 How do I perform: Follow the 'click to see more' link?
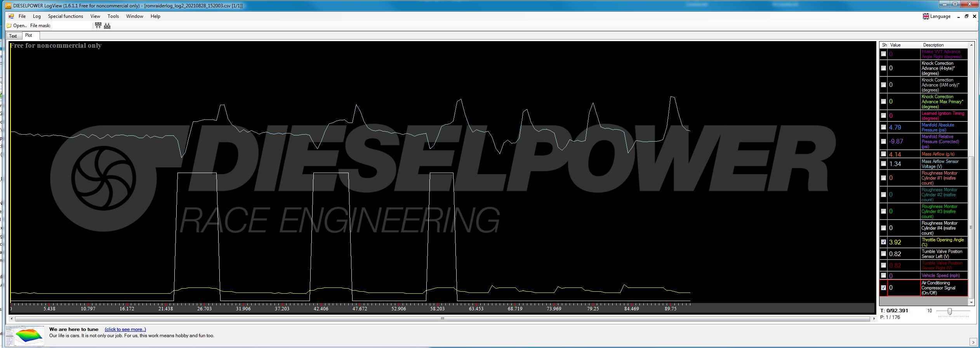[125, 329]
